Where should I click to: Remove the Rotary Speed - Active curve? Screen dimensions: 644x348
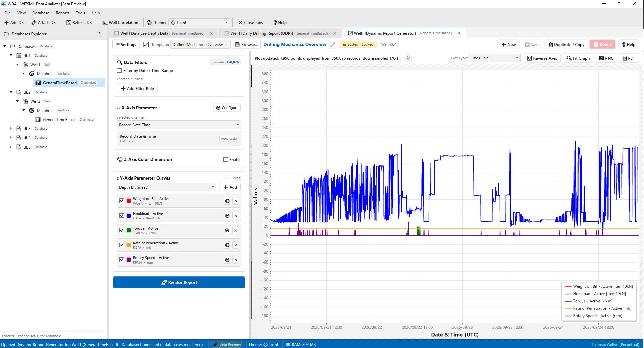click(x=236, y=260)
